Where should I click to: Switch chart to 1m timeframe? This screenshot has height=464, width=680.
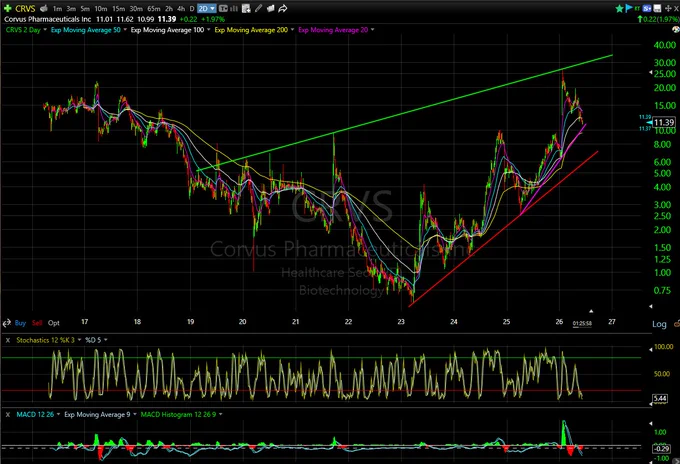click(57, 9)
